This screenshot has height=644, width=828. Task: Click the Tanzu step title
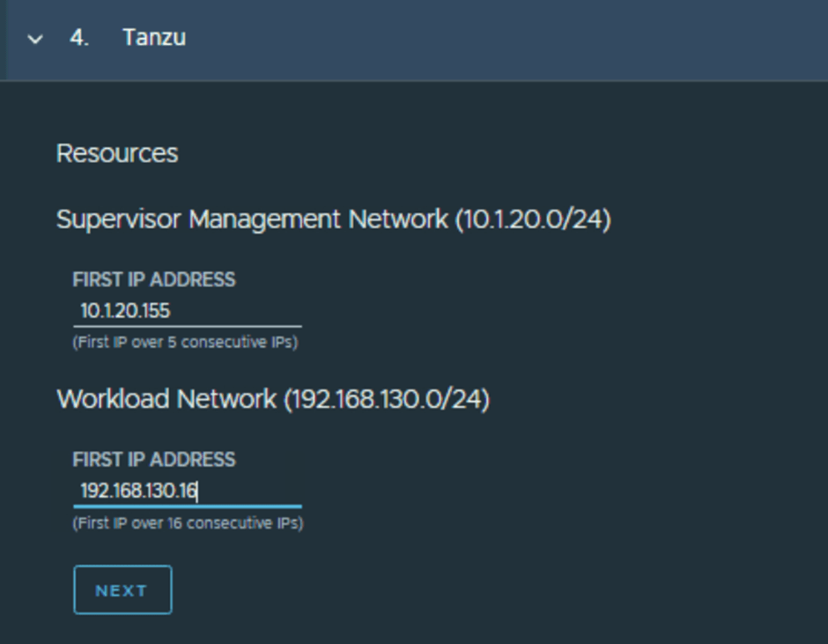[x=153, y=38]
